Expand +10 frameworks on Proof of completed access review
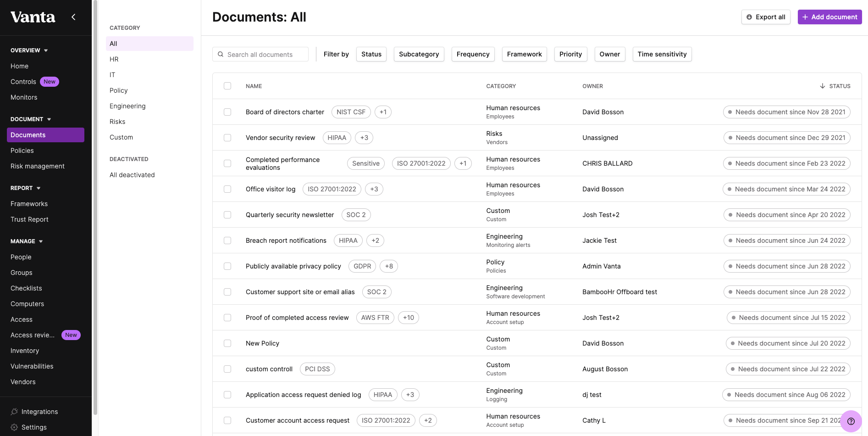The image size is (868, 436). (409, 318)
